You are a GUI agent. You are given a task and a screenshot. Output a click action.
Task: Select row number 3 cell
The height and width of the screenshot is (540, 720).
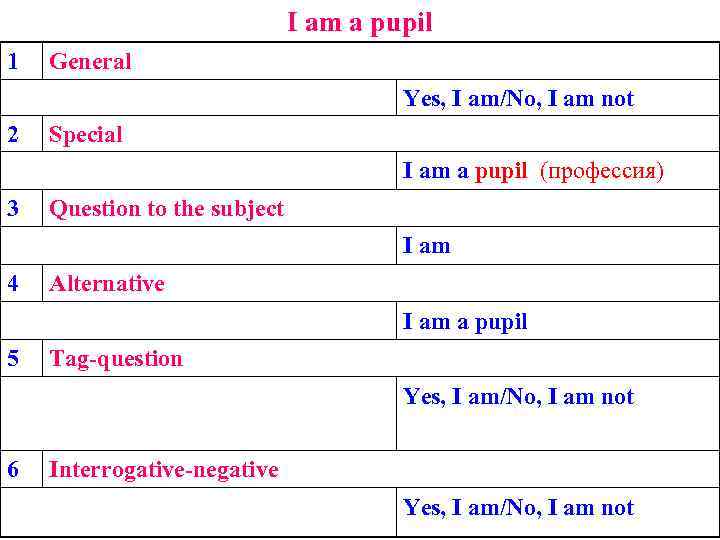tap(13, 208)
